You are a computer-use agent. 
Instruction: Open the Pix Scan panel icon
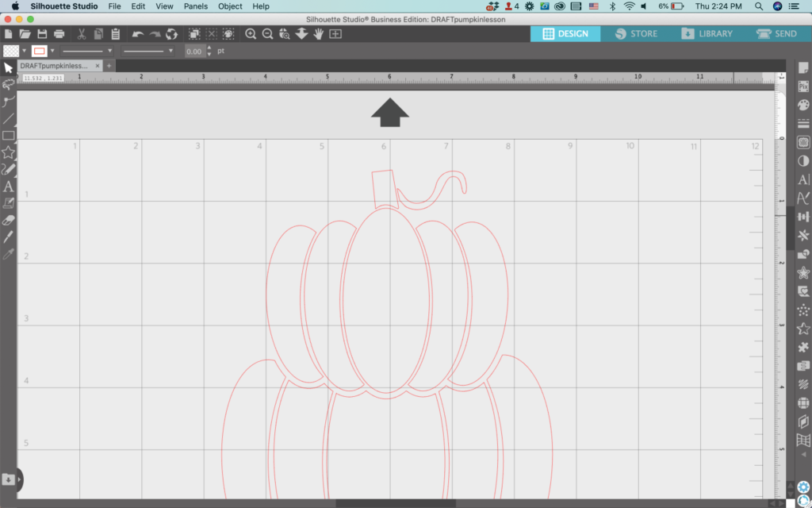click(803, 87)
